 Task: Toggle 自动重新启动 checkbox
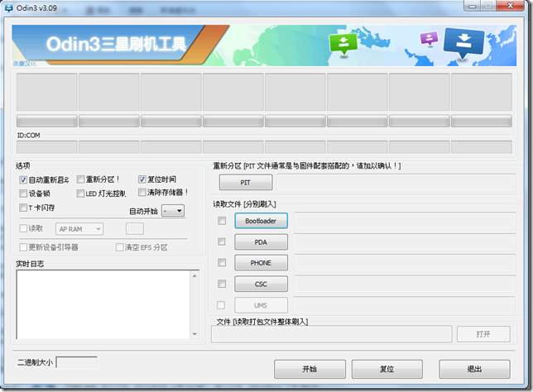[23, 179]
